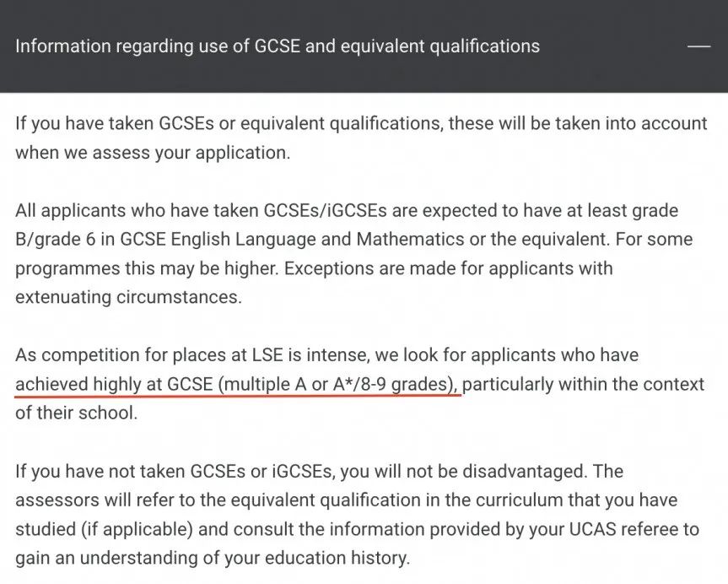Click the 'Information regarding use of GCSE' header title

pyautogui.click(x=278, y=46)
